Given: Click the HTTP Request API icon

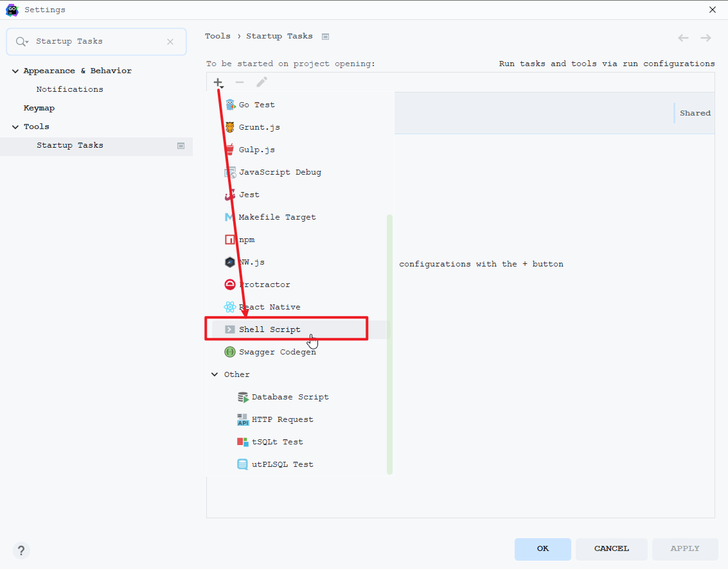Looking at the screenshot, I should 243,419.
